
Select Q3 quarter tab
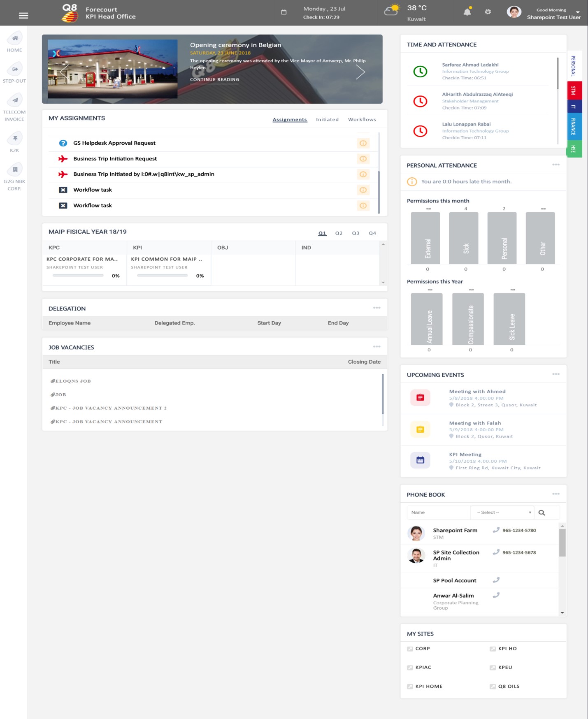(356, 233)
